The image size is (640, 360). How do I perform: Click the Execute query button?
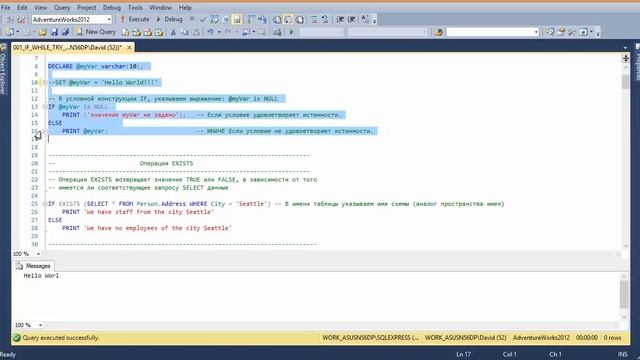pos(135,19)
